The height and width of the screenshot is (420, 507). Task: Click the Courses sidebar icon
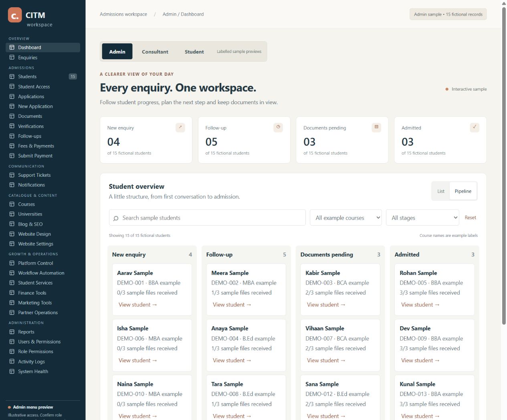tap(12, 204)
